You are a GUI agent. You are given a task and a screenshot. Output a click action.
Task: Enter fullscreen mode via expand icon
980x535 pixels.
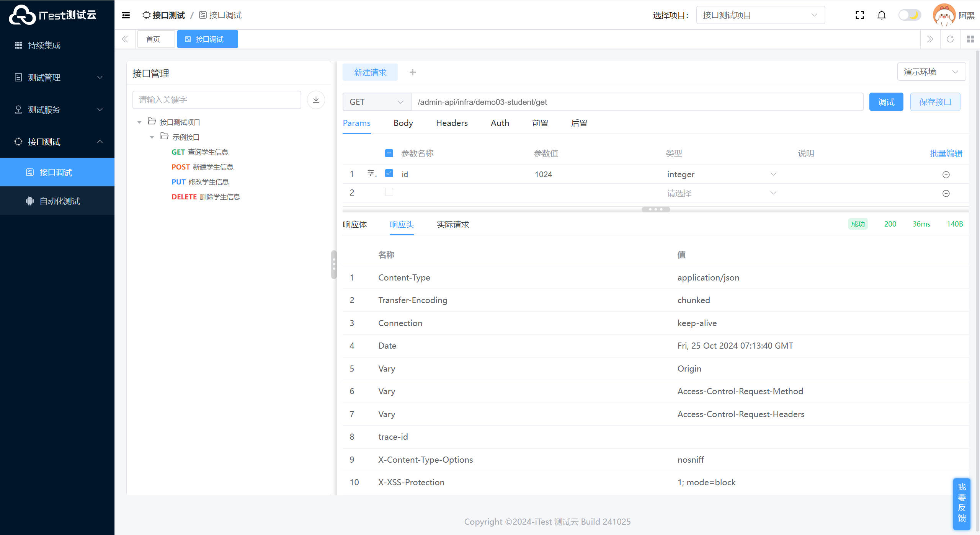[x=860, y=15]
